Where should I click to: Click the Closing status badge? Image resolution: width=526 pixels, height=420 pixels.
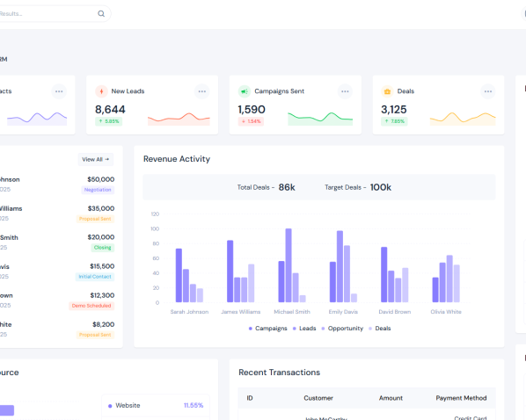(x=102, y=248)
